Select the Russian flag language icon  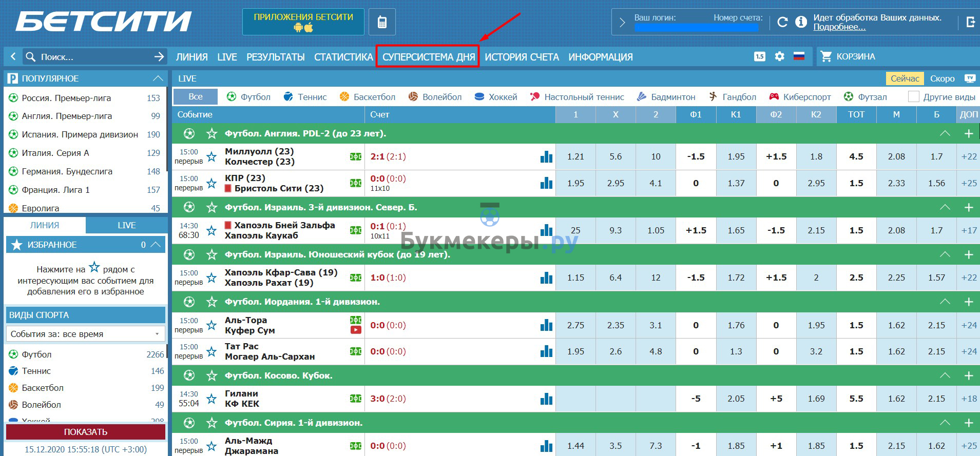(799, 56)
